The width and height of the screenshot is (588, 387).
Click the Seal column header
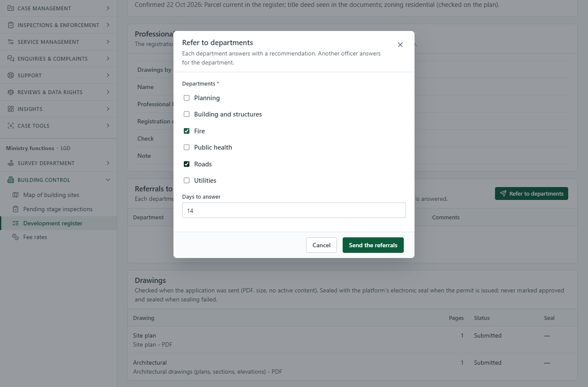pyautogui.click(x=549, y=318)
